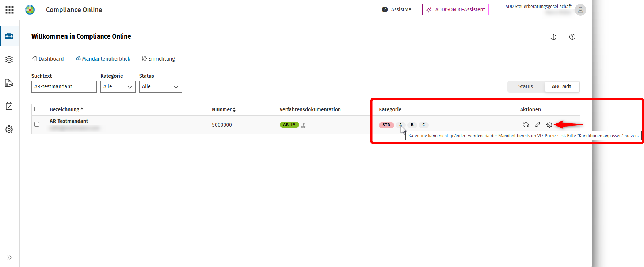Viewport: 644px width, 267px height.
Task: Click the Verfahrensdokumentation column header
Action: [310, 109]
